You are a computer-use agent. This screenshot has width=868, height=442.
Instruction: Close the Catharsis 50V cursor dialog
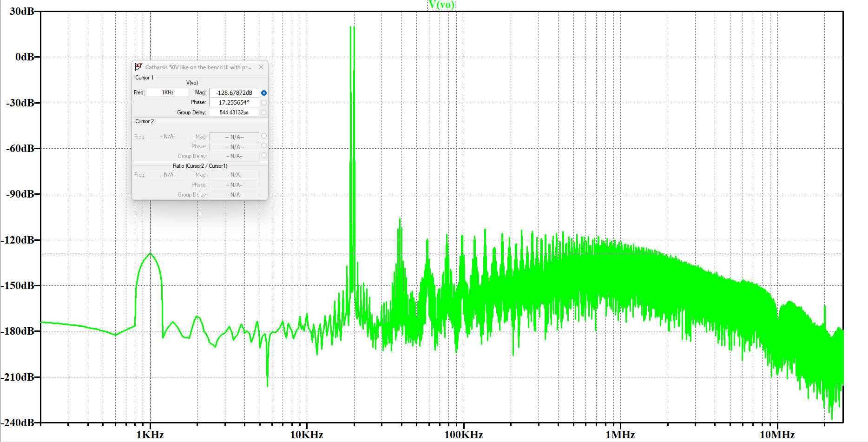coord(261,67)
